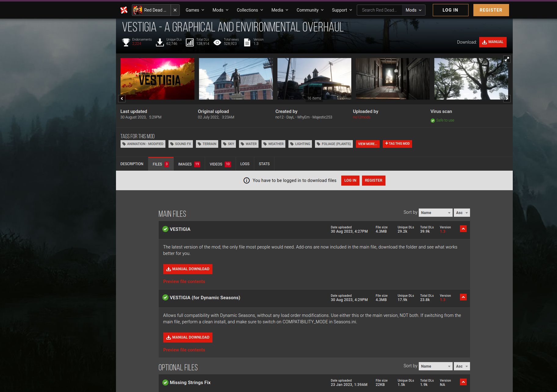This screenshot has height=392, width=557.
Task: Open the Collections dropdown menu
Action: pyautogui.click(x=250, y=10)
